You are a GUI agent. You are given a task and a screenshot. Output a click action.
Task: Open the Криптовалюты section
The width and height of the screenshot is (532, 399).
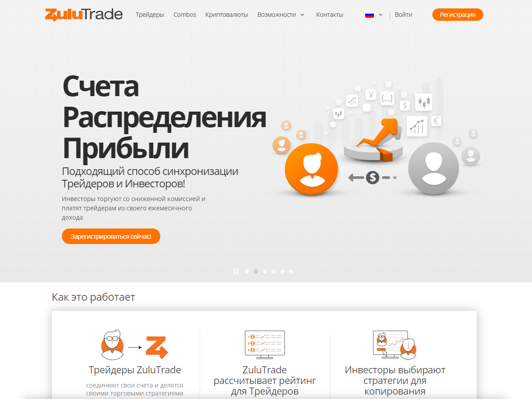227,15
